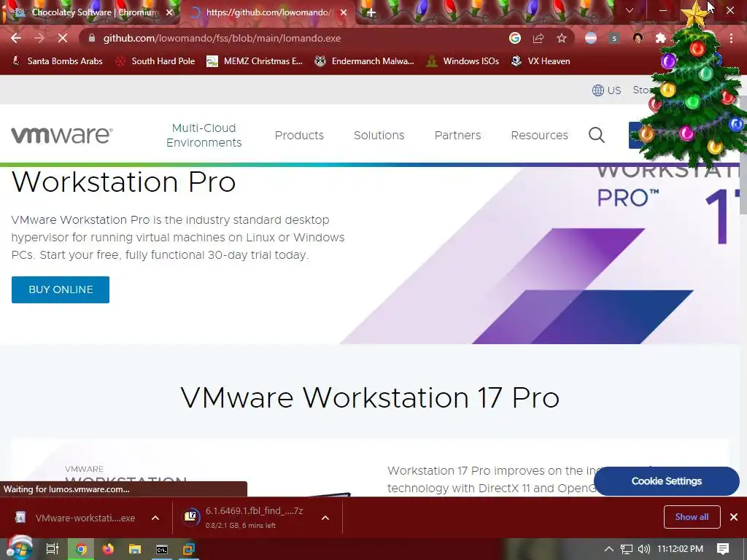This screenshot has width=747, height=560.
Task: Bookmark this page with the star icon
Action: point(562,38)
